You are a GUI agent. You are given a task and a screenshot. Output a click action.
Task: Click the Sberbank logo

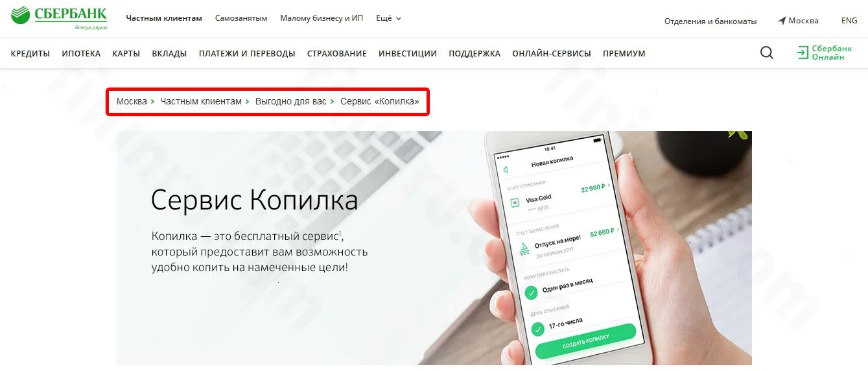(x=59, y=18)
